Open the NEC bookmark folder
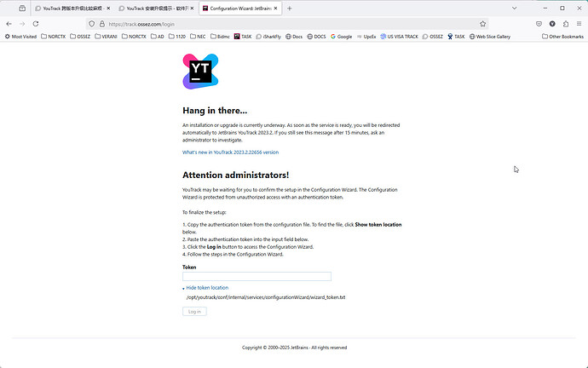 click(x=198, y=37)
